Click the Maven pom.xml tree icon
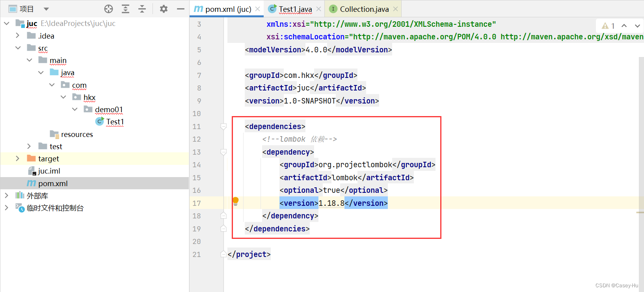 pos(32,183)
